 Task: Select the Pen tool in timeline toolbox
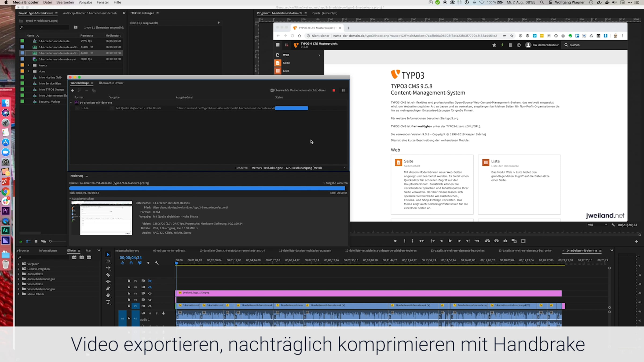click(x=108, y=289)
